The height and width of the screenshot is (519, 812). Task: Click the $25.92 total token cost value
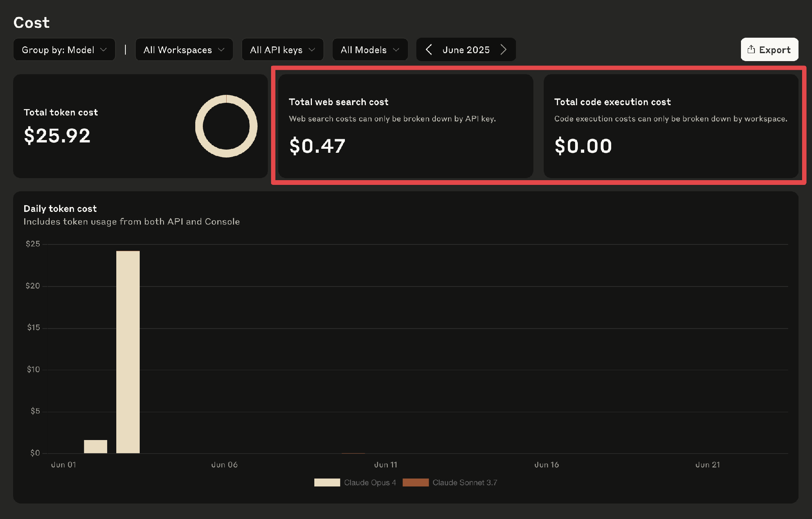click(57, 135)
